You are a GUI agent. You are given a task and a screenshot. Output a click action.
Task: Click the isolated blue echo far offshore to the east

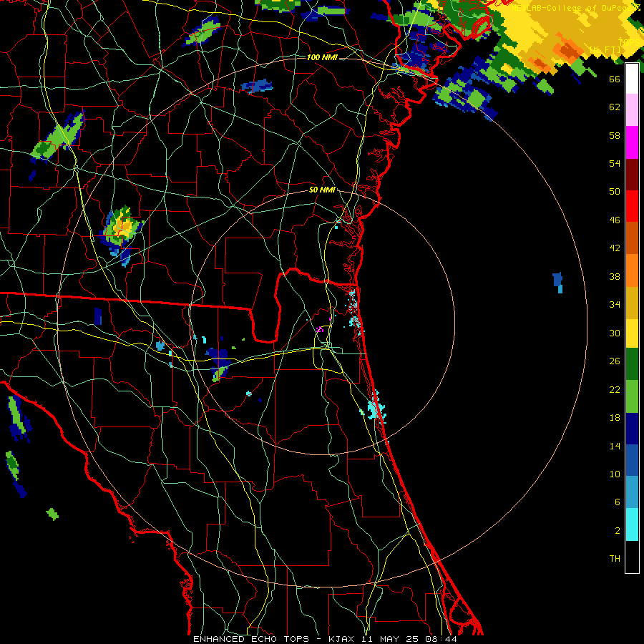557,282
